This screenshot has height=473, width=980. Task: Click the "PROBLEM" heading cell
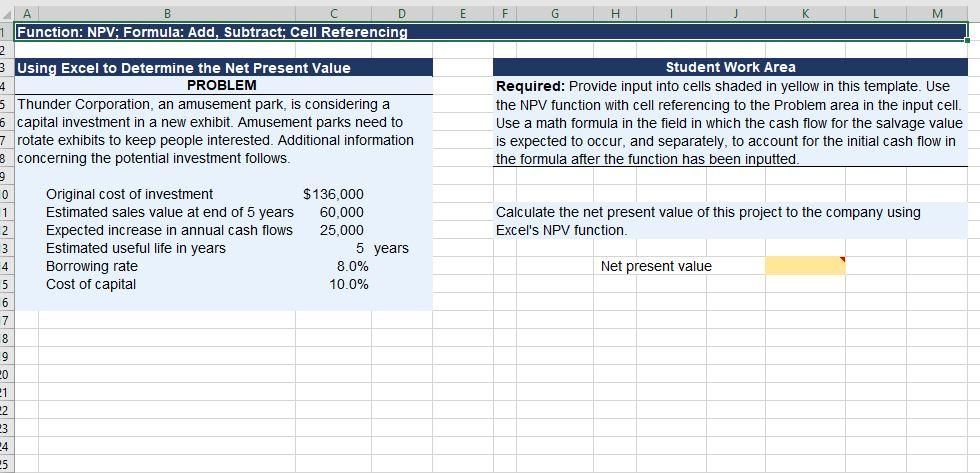[x=223, y=85]
